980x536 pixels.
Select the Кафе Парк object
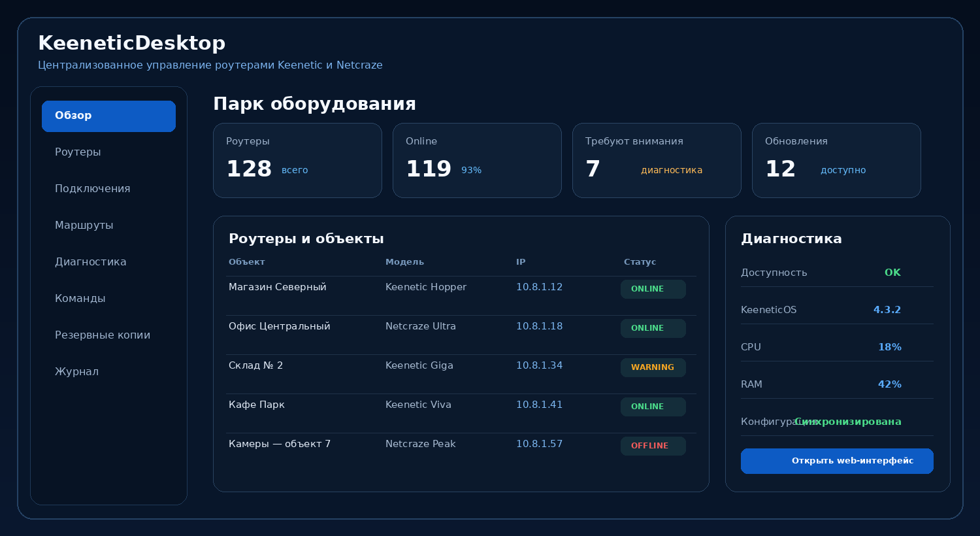point(257,405)
